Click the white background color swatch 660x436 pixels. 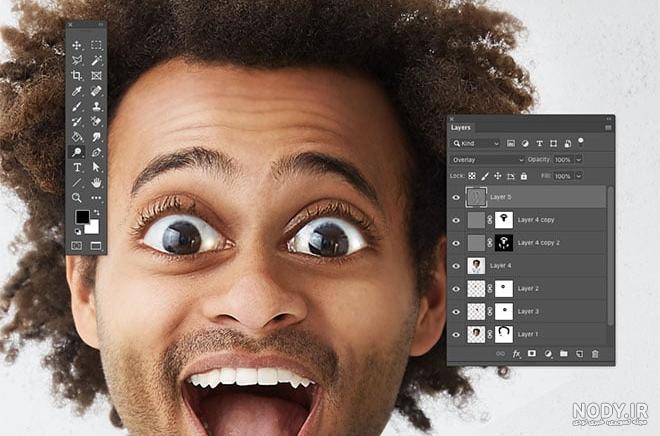point(93,228)
